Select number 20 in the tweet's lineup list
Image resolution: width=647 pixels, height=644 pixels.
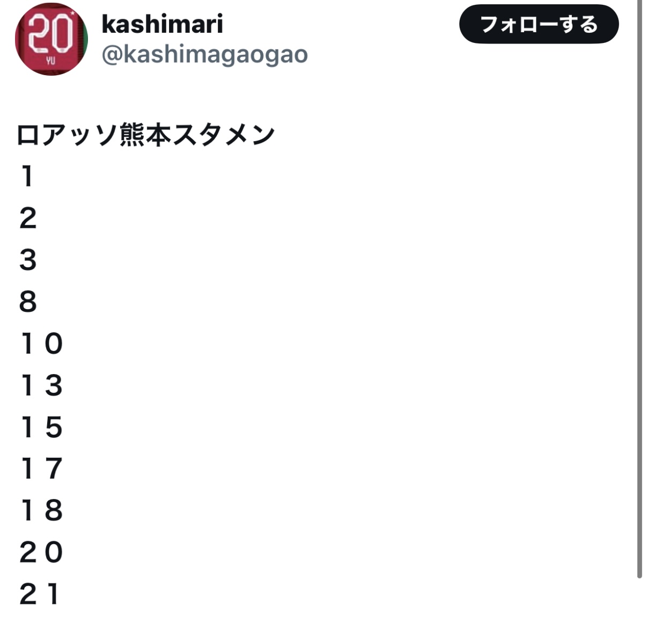pyautogui.click(x=41, y=552)
